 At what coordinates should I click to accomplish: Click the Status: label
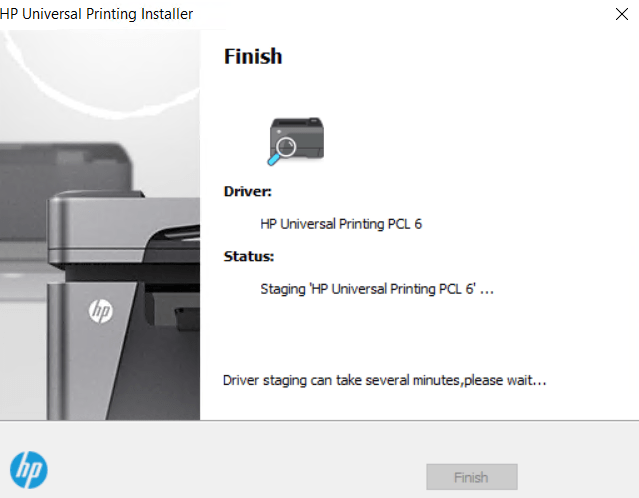249,256
